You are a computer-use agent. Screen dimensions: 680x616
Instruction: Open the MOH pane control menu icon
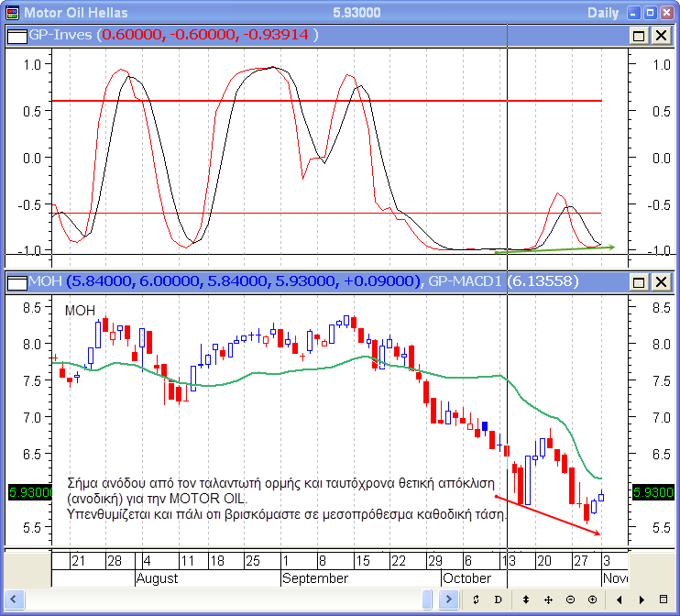tap(16, 280)
